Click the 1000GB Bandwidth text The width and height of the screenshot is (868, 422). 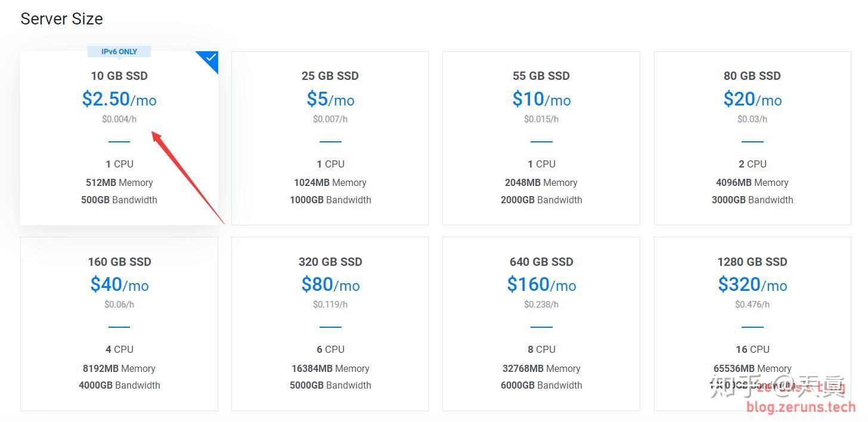(x=330, y=200)
